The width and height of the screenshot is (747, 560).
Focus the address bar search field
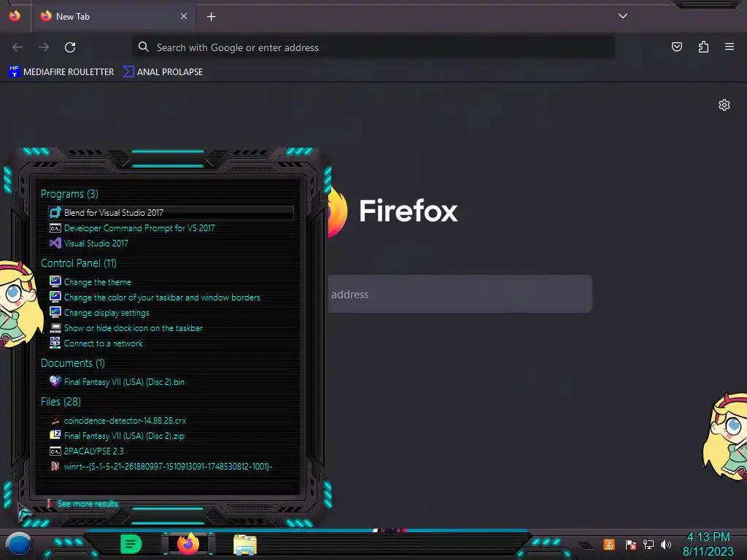[x=373, y=47]
